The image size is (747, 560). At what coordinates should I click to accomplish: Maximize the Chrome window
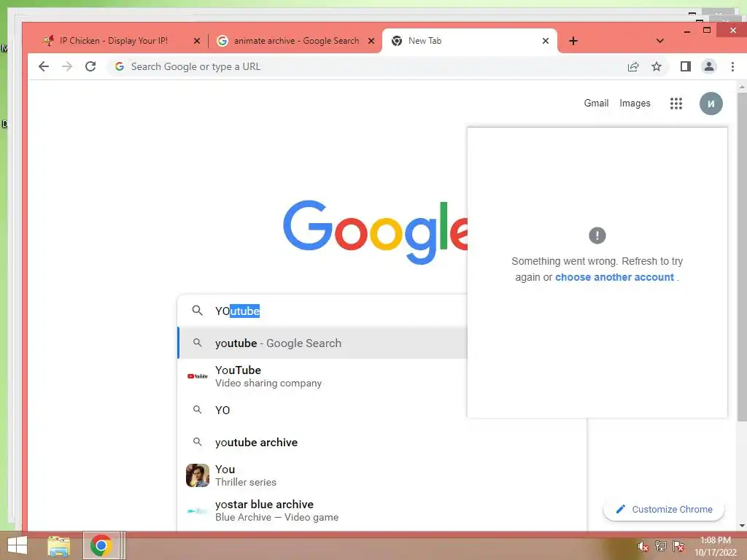coord(707,31)
